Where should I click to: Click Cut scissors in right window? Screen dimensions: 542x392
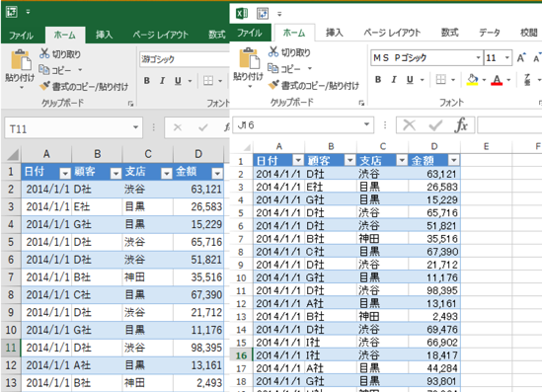[273, 52]
